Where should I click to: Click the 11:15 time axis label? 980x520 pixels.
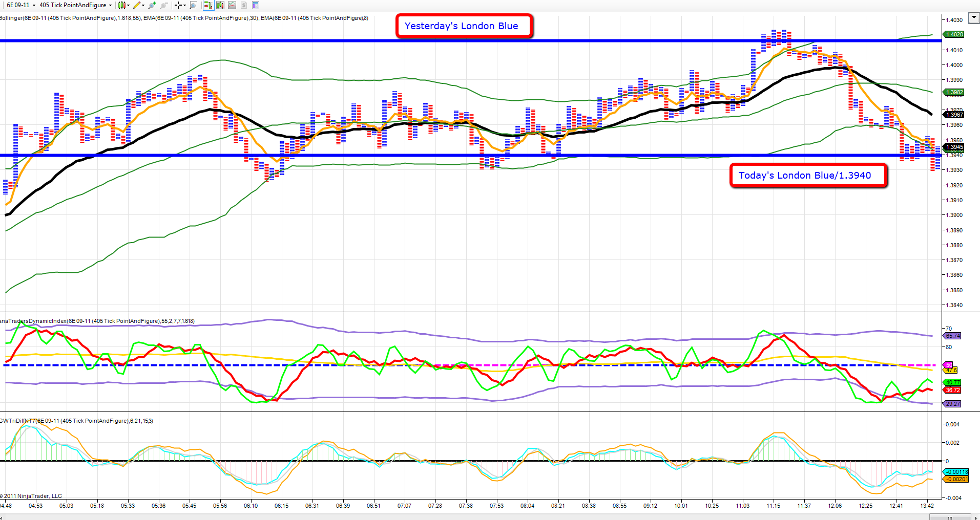click(773, 506)
